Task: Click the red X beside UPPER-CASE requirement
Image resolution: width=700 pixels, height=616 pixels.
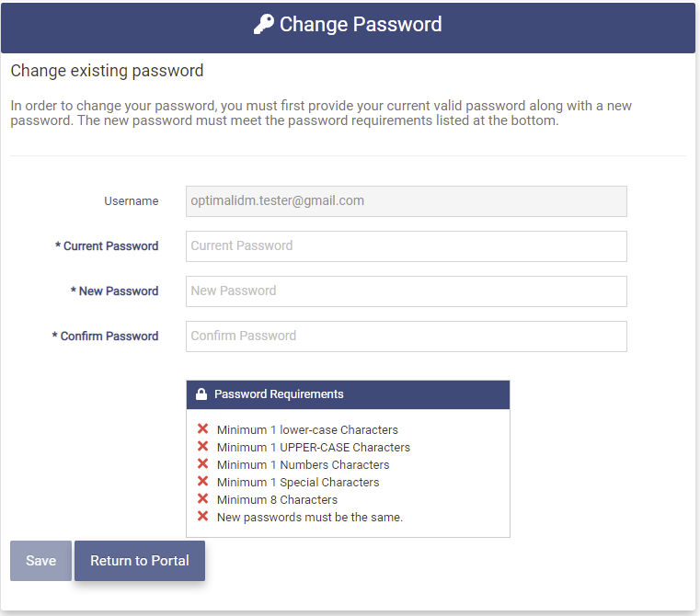Action: point(202,447)
